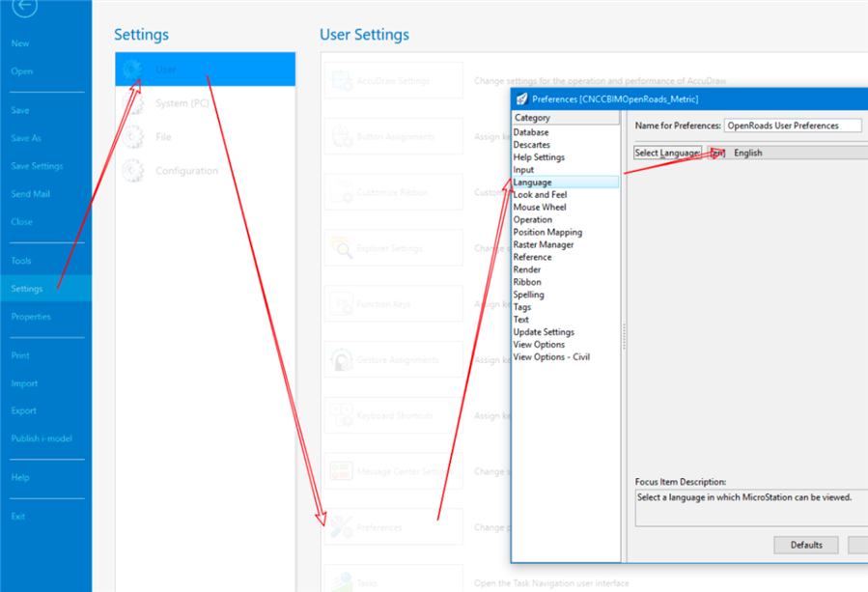Viewport: 868px width, 592px height.
Task: Select Operation category
Action: pyautogui.click(x=532, y=219)
